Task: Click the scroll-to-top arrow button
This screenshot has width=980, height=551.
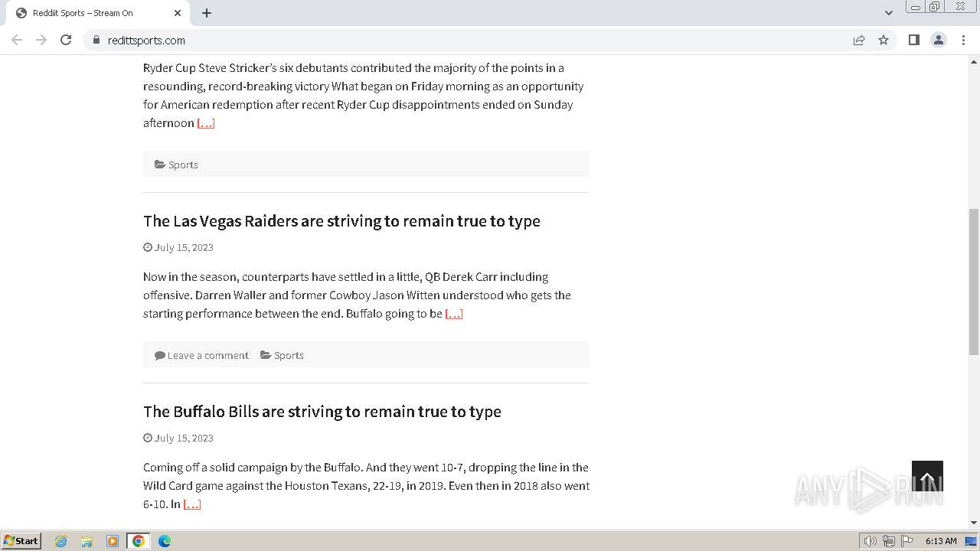Action: click(927, 476)
